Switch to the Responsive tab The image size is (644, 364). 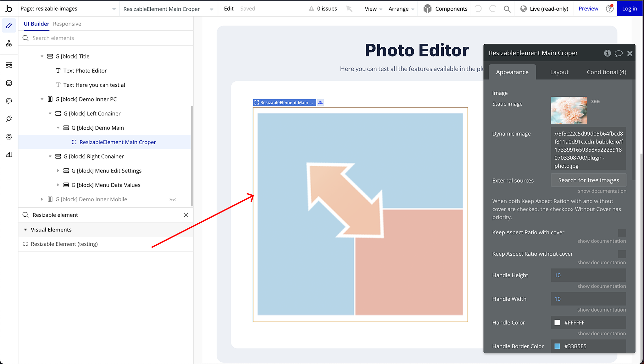point(67,24)
